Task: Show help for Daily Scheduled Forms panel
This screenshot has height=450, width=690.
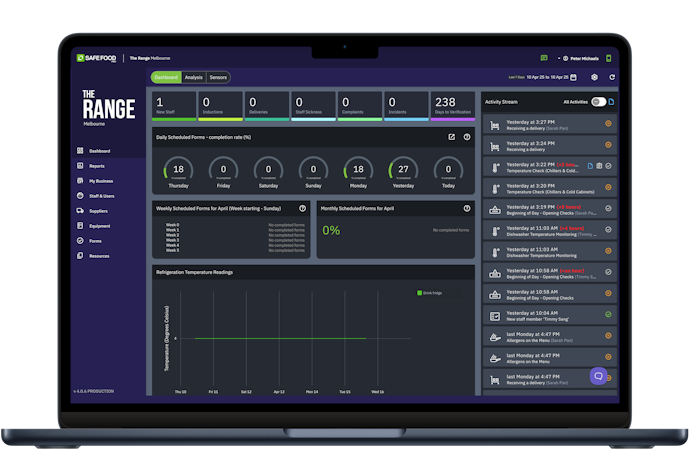Action: 467,137
